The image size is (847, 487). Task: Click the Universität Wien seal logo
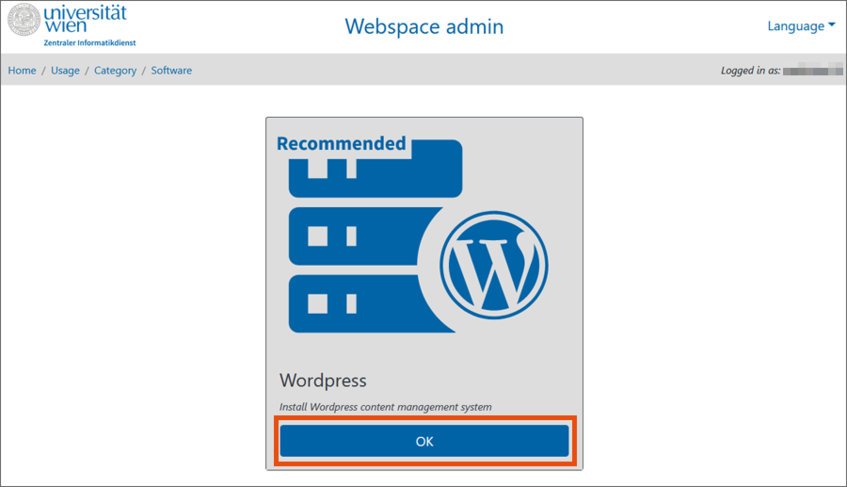tap(24, 20)
